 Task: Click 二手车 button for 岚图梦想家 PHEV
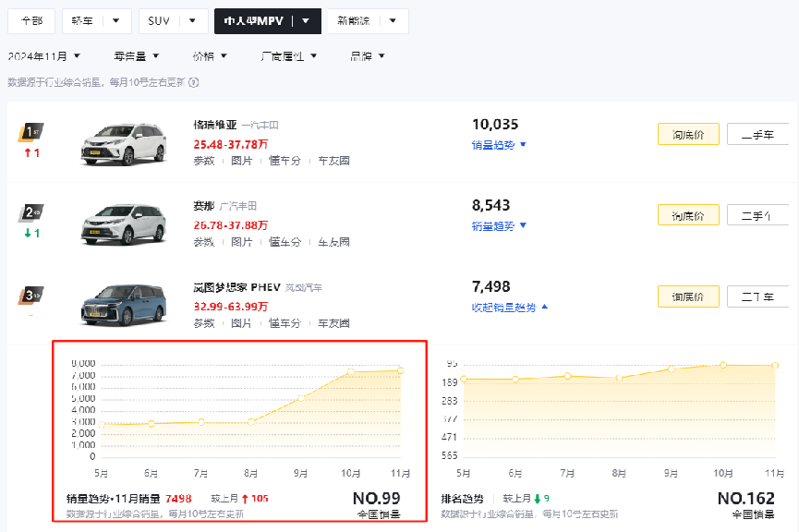pyautogui.click(x=757, y=296)
